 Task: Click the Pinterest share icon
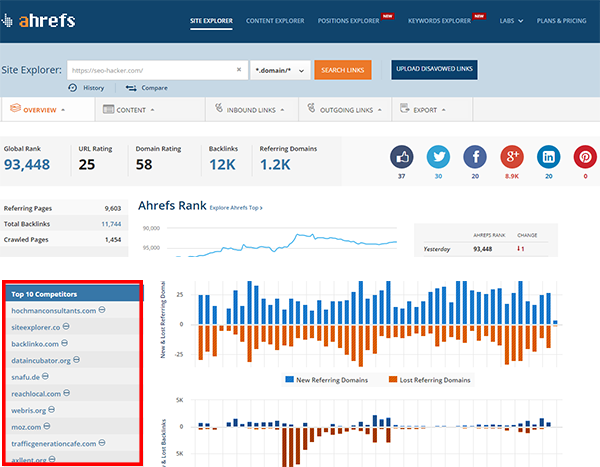tap(584, 157)
